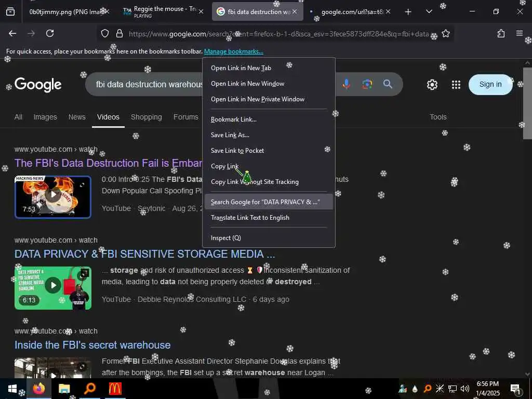
Task: Close the google.com/url tab
Action: click(388, 11)
